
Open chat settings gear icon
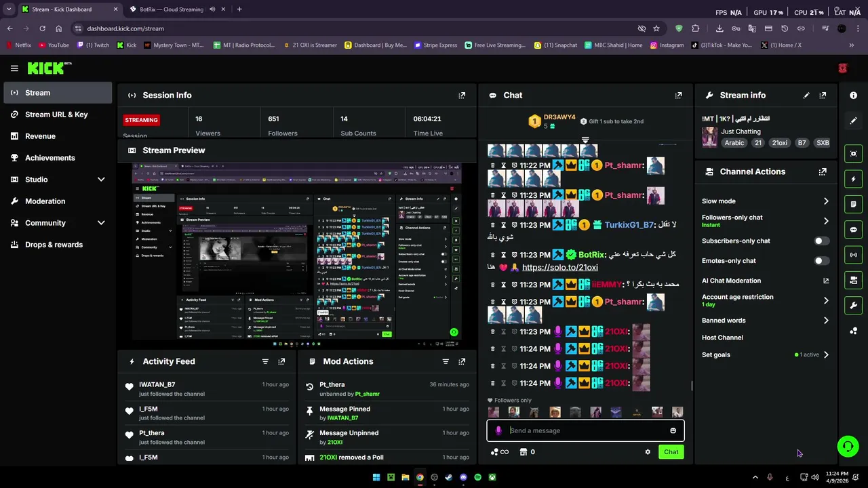click(x=648, y=452)
